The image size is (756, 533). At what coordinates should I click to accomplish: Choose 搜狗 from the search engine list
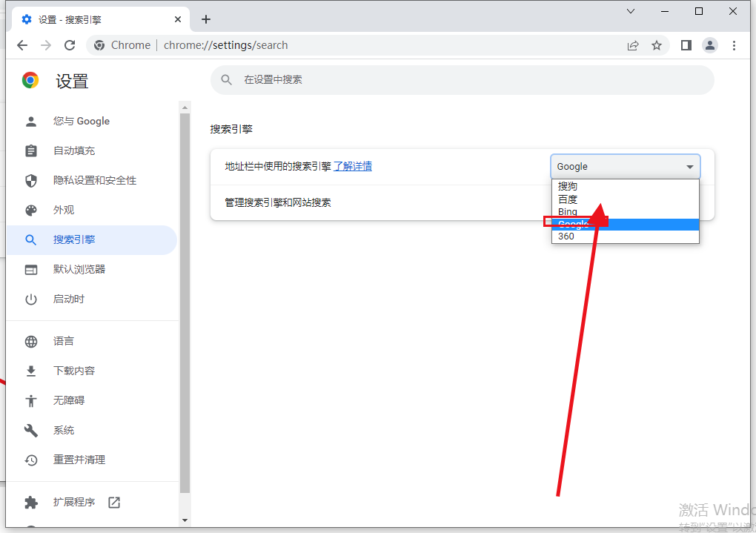[626, 186]
